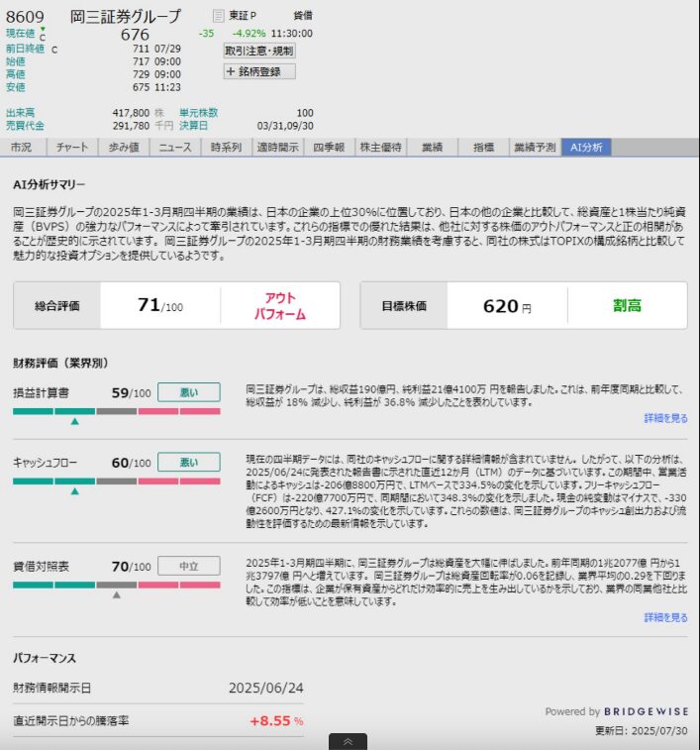Click the 始値 value 717

click(x=141, y=61)
